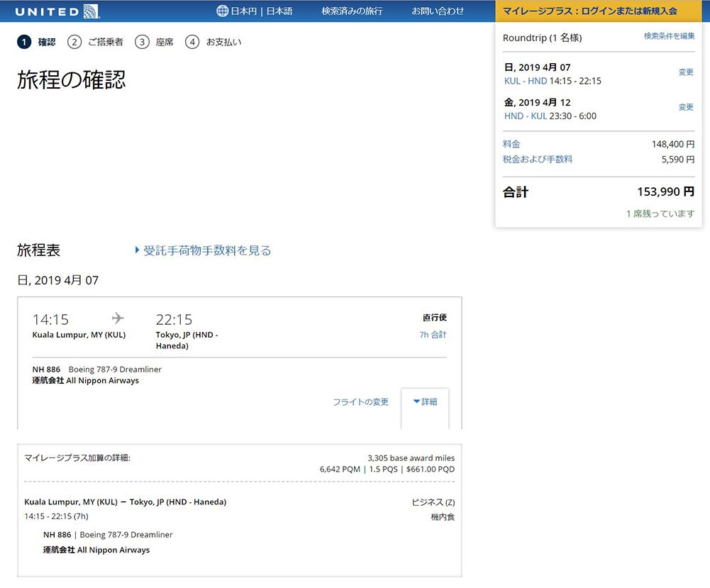Click 変更 for the April 07 flight
This screenshot has height=588, width=710.
[x=686, y=72]
